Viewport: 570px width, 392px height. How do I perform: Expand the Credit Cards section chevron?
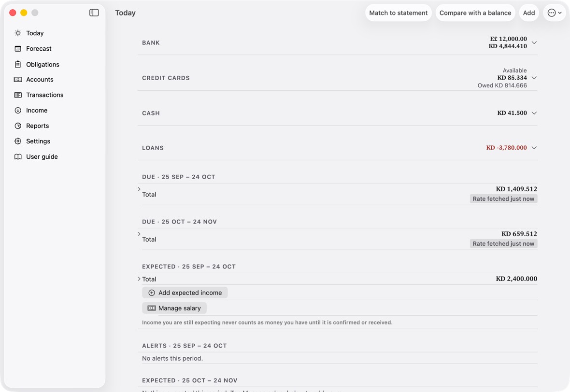pos(534,78)
